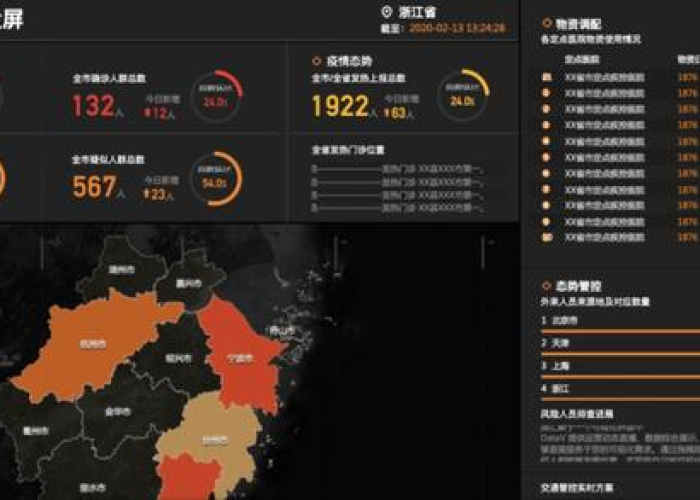Screen dimensions: 700x500
Task: Click the location pin icon beside 浙江省
Action: 387,12
